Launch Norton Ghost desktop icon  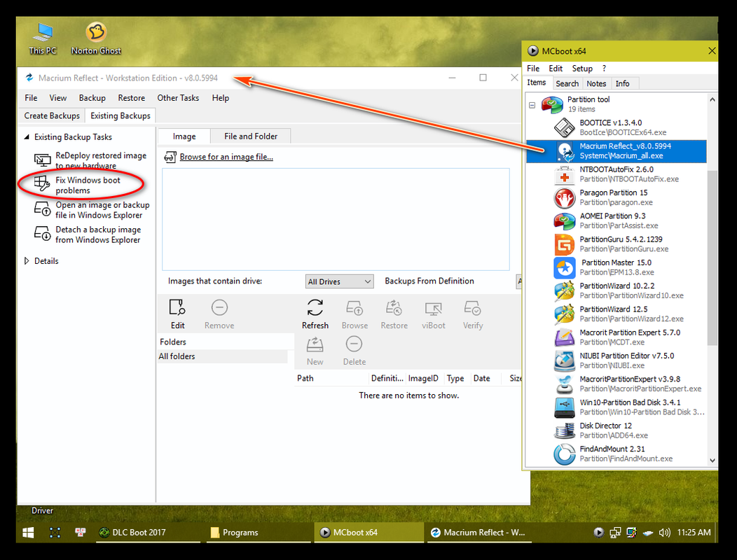tap(96, 38)
